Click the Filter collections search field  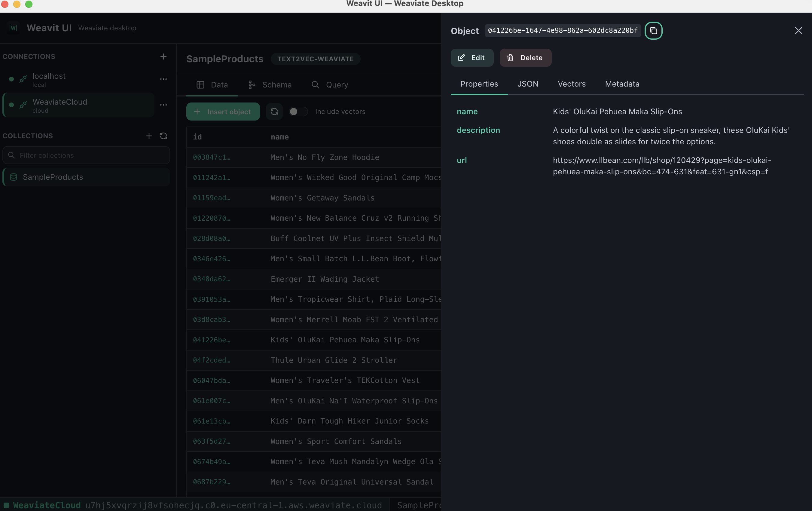tap(86, 155)
